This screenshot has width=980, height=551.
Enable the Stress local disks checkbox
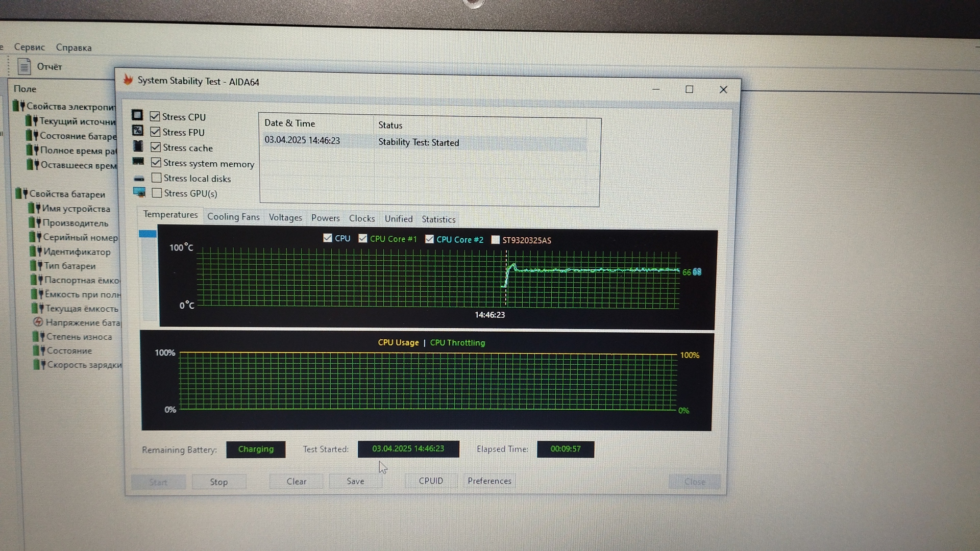[x=157, y=178]
